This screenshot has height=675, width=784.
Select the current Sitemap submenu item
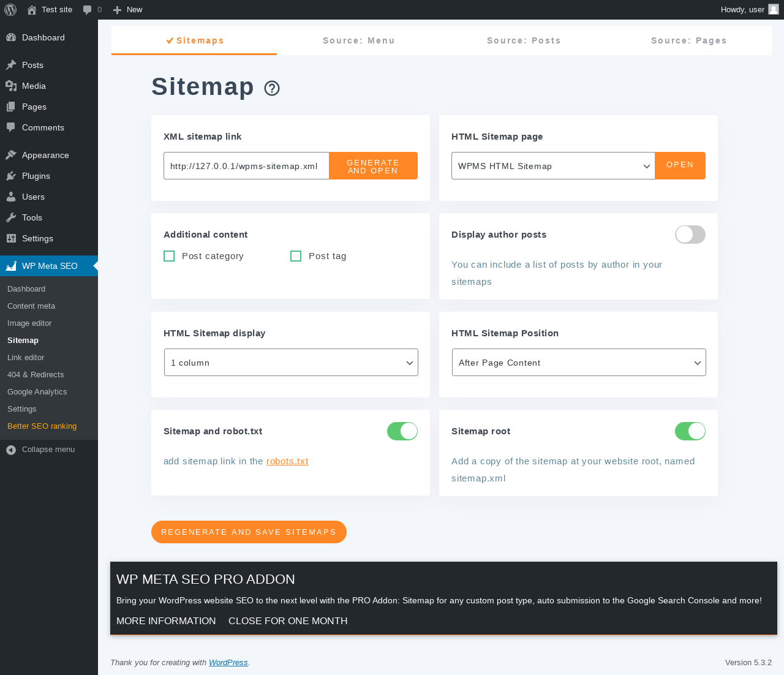click(x=23, y=341)
